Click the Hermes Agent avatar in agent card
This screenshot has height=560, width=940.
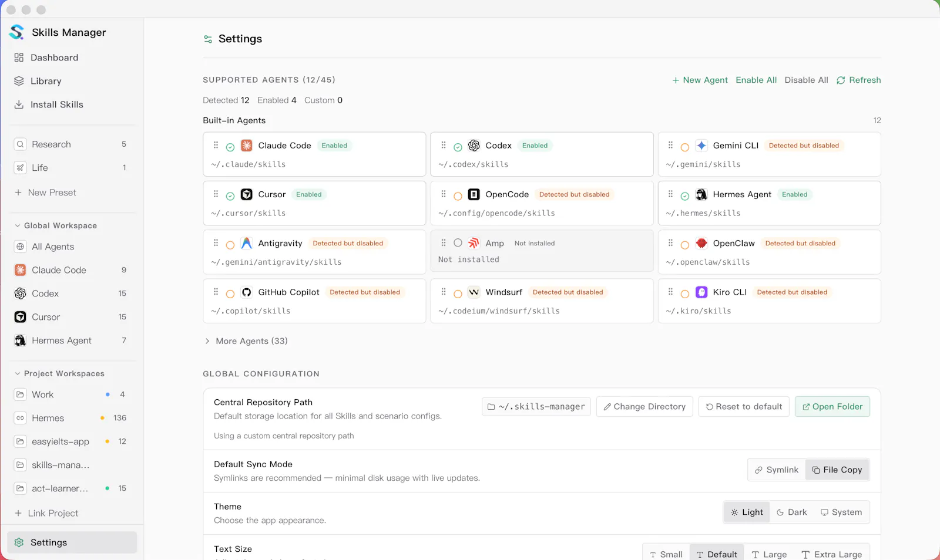[701, 194]
